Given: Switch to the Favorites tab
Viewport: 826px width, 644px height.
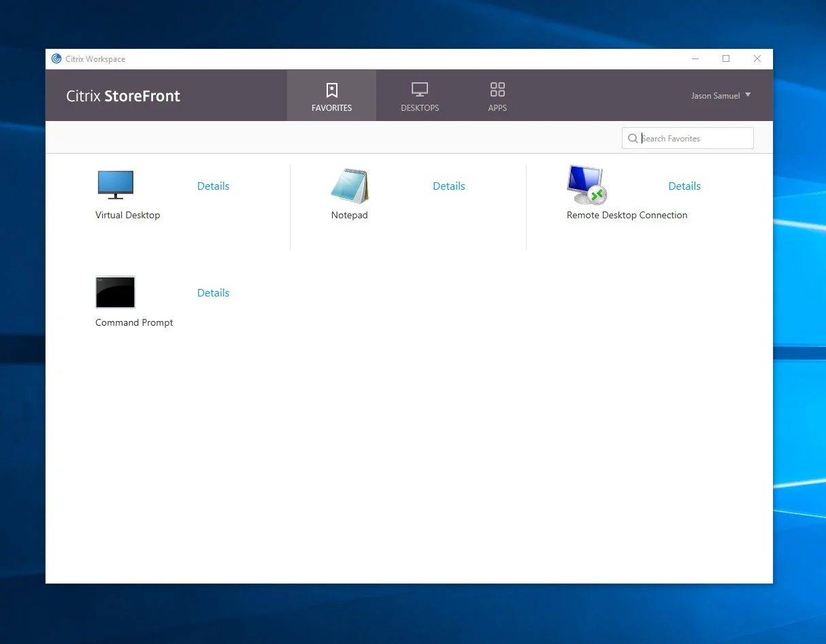Looking at the screenshot, I should [x=331, y=96].
